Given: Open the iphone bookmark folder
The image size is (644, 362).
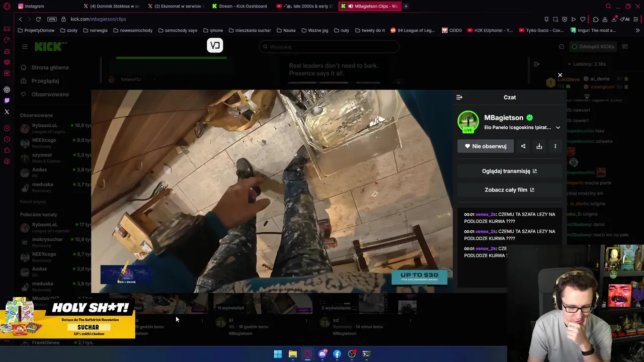Looking at the screenshot, I should pyautogui.click(x=213, y=30).
